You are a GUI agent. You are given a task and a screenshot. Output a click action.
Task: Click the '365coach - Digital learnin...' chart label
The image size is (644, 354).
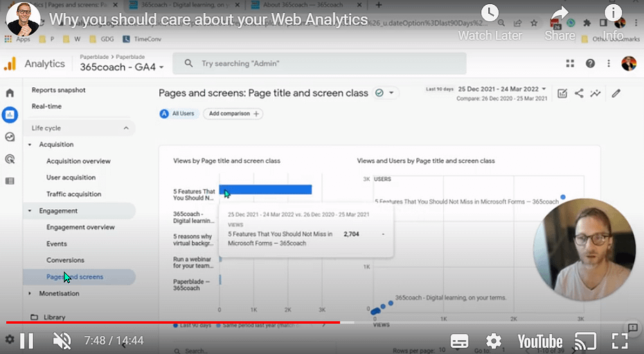pyautogui.click(x=194, y=218)
